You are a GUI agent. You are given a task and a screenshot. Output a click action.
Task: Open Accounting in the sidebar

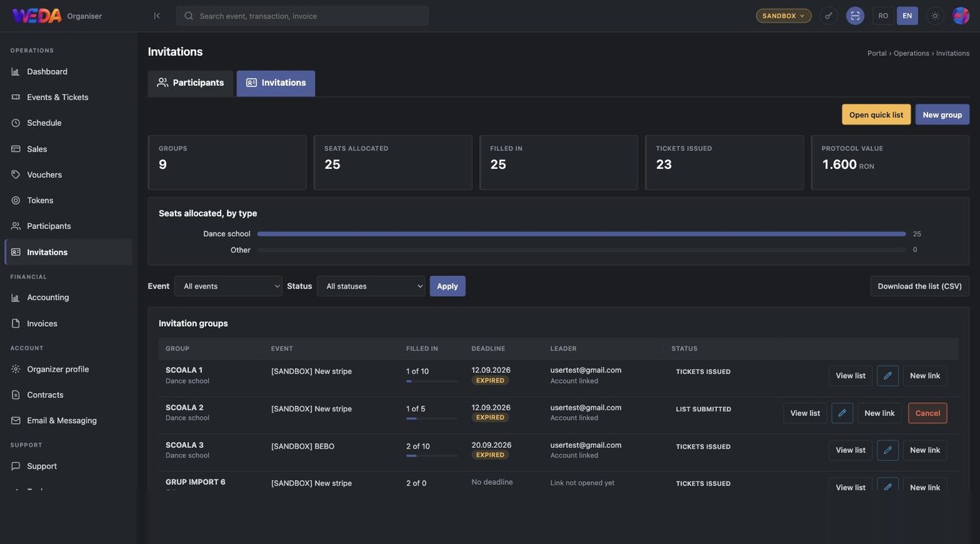(68, 298)
